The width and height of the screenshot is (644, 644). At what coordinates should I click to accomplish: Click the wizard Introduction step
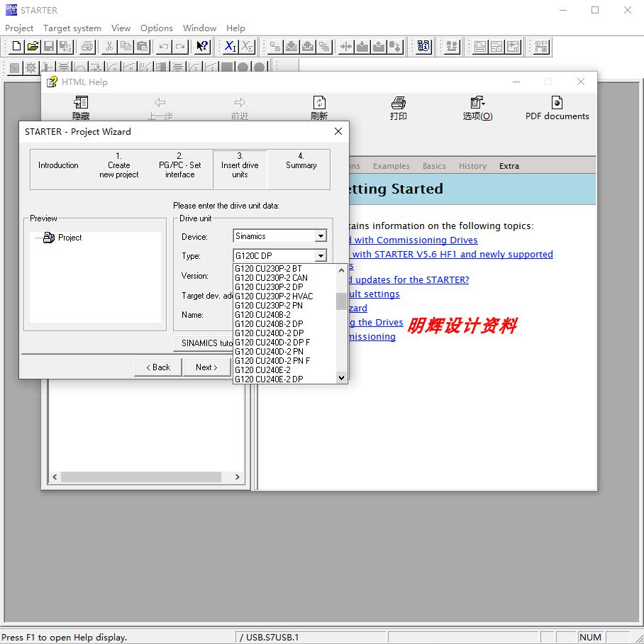58,165
